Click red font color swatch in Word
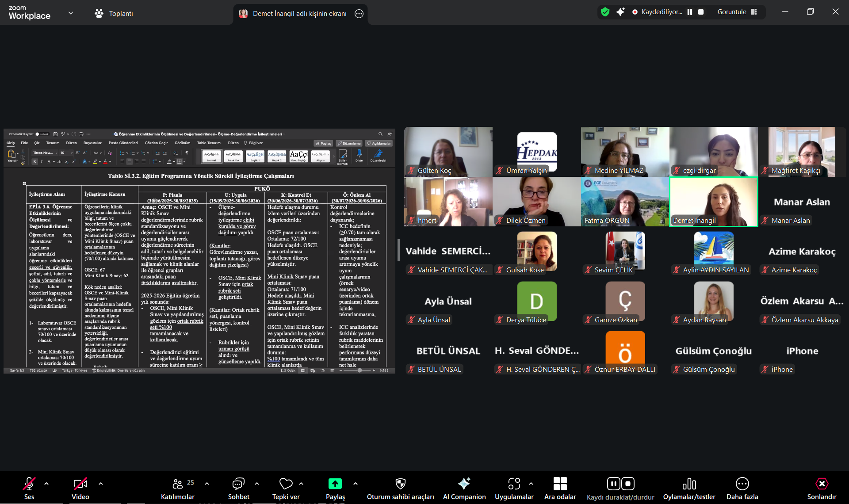The image size is (849, 504). [x=105, y=162]
